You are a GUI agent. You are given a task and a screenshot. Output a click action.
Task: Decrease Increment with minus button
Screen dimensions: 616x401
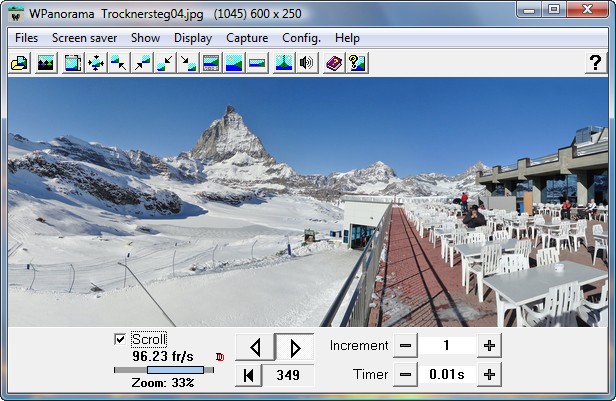405,346
